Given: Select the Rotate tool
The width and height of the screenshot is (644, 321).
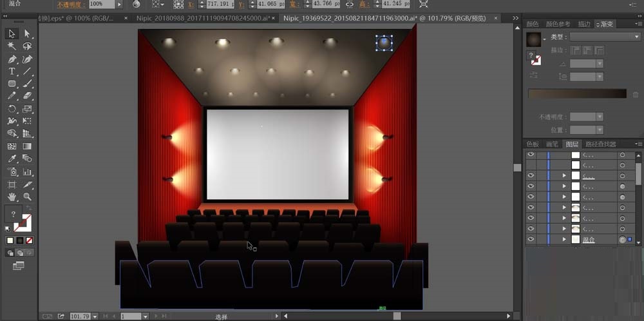Looking at the screenshot, I should tap(12, 109).
